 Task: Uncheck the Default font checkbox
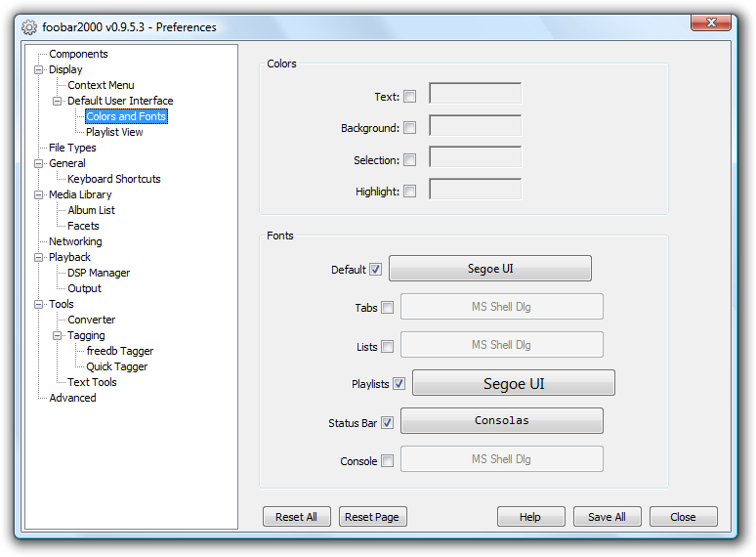(x=376, y=270)
